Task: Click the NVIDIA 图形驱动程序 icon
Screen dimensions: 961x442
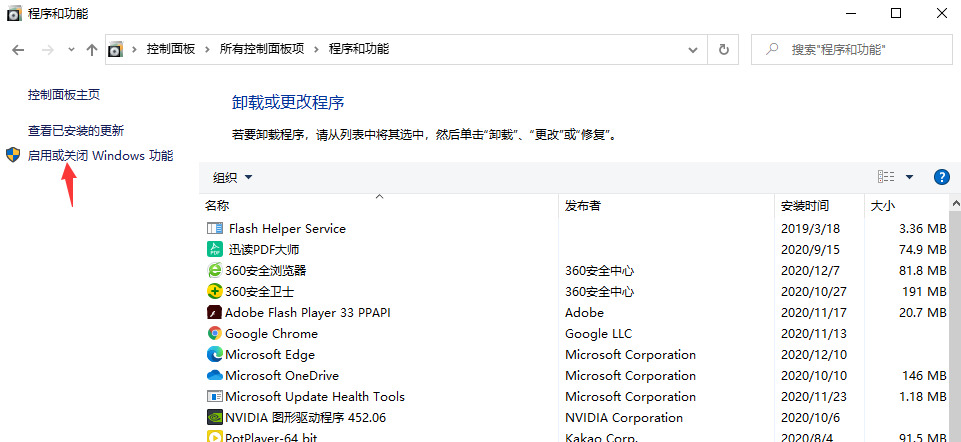Action: tap(214, 418)
